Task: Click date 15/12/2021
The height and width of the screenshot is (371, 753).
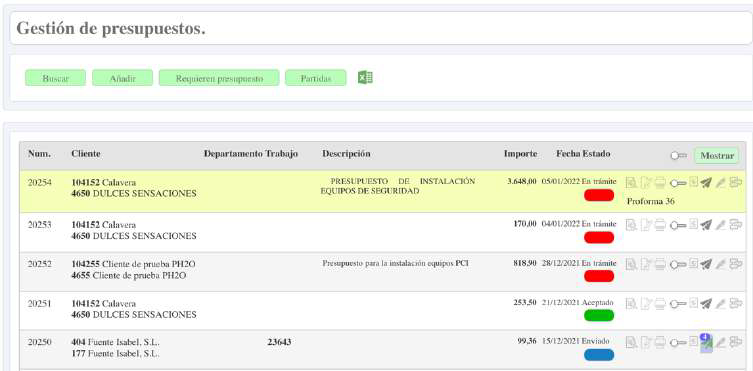Action: pos(561,341)
